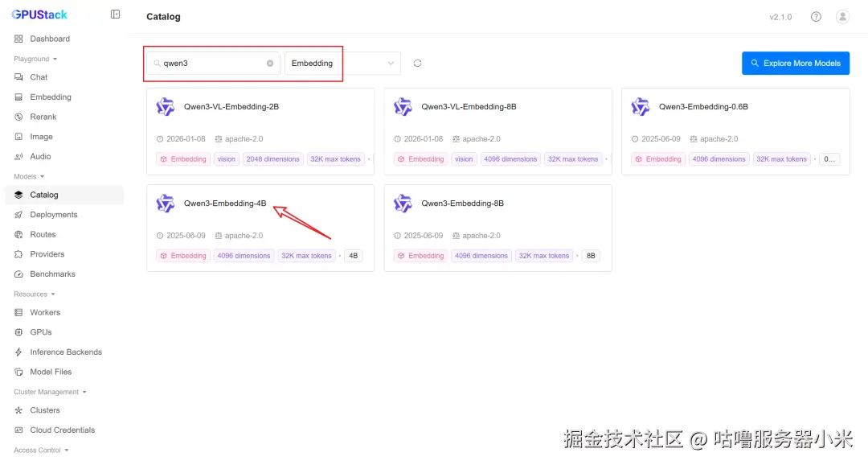This screenshot has width=868, height=465.
Task: Click the v2.1.0 version label
Action: click(x=780, y=17)
